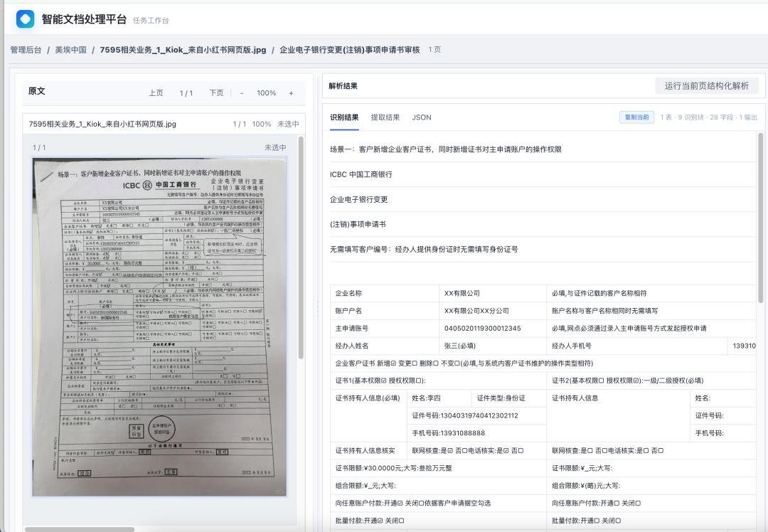Run 运行当前页结构化解析 button
The width and height of the screenshot is (768, 532).
click(x=707, y=86)
